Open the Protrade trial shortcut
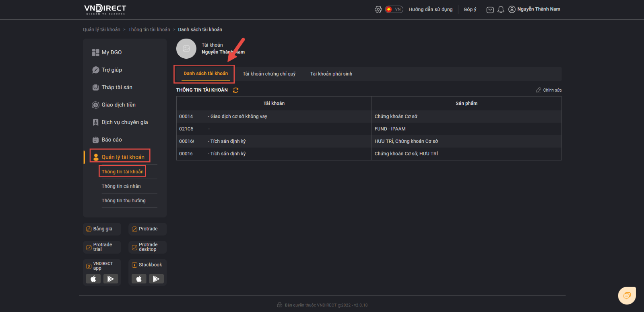Image resolution: width=644 pixels, height=312 pixels. (102, 247)
